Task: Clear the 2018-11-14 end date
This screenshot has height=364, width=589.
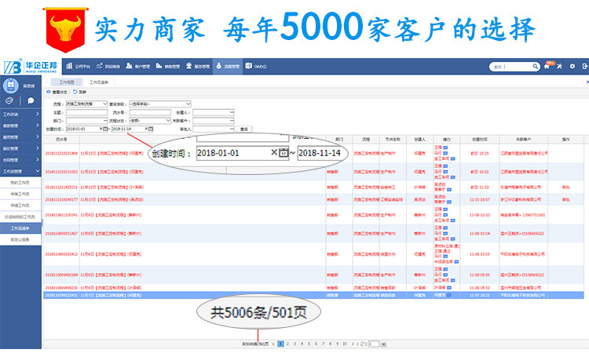Action: pyautogui.click(x=147, y=129)
